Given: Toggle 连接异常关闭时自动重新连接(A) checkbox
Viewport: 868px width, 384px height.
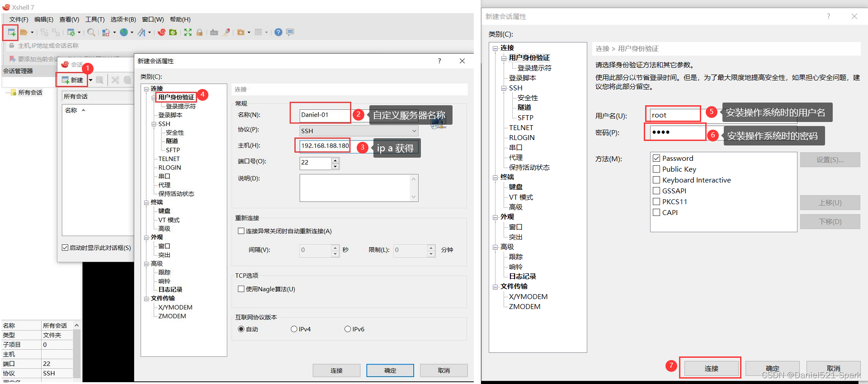Looking at the screenshot, I should [241, 231].
